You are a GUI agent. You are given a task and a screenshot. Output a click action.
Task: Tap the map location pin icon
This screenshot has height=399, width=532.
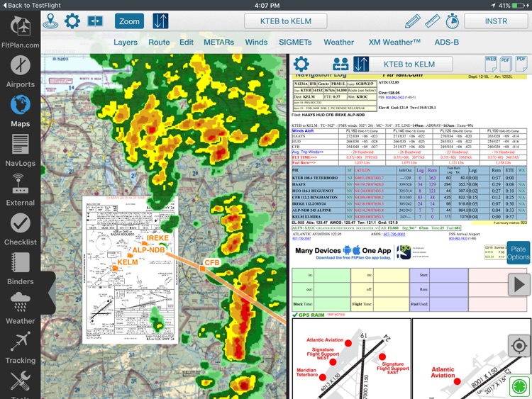50,21
